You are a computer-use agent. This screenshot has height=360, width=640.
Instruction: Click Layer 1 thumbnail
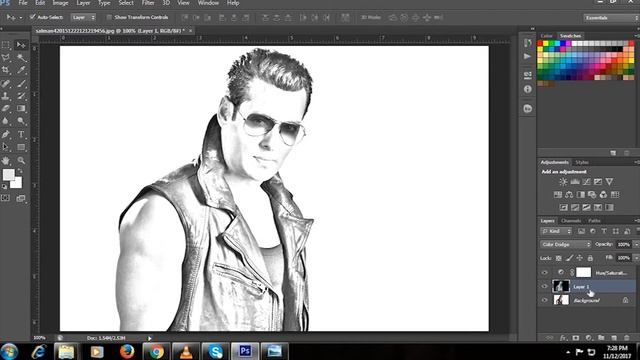(x=561, y=287)
